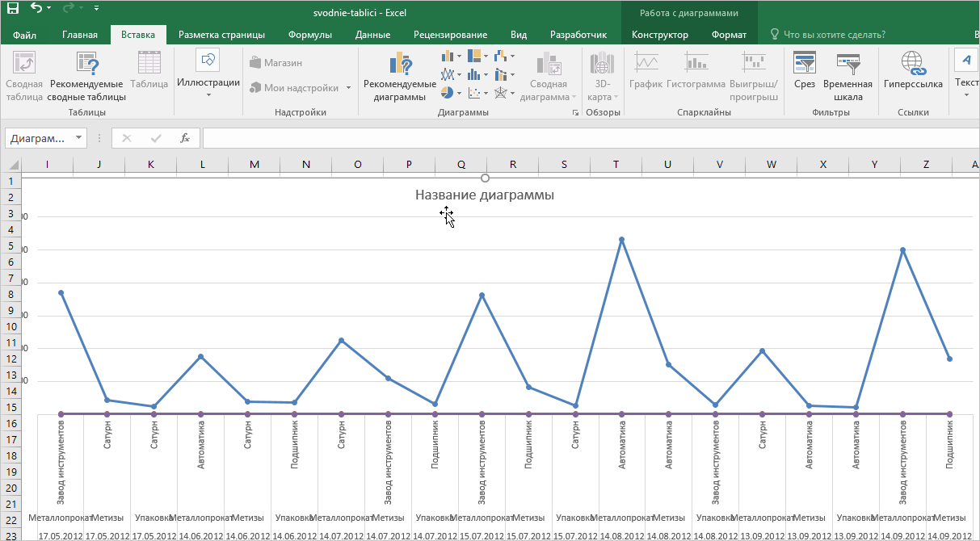Select column T header
Viewport: 980px width, 541px height.
(x=616, y=165)
